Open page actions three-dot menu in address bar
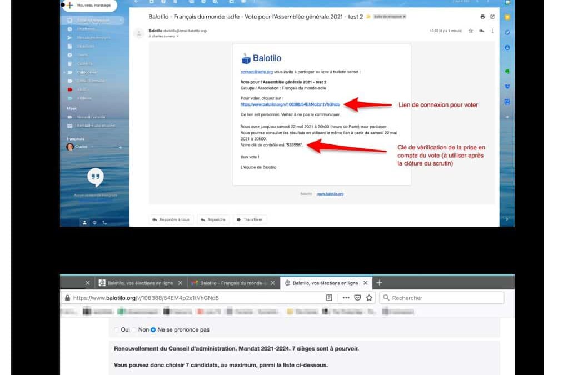Screen dimensions: 588x375 pyautogui.click(x=346, y=298)
